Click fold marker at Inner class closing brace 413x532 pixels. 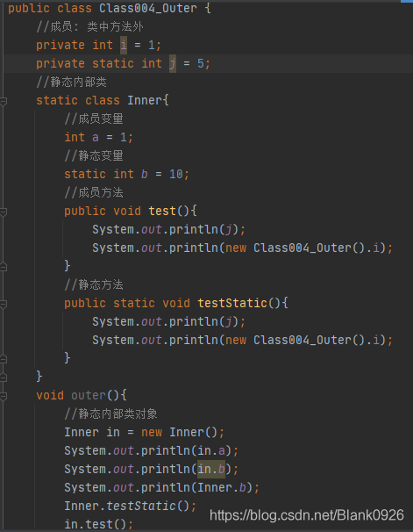point(3,377)
